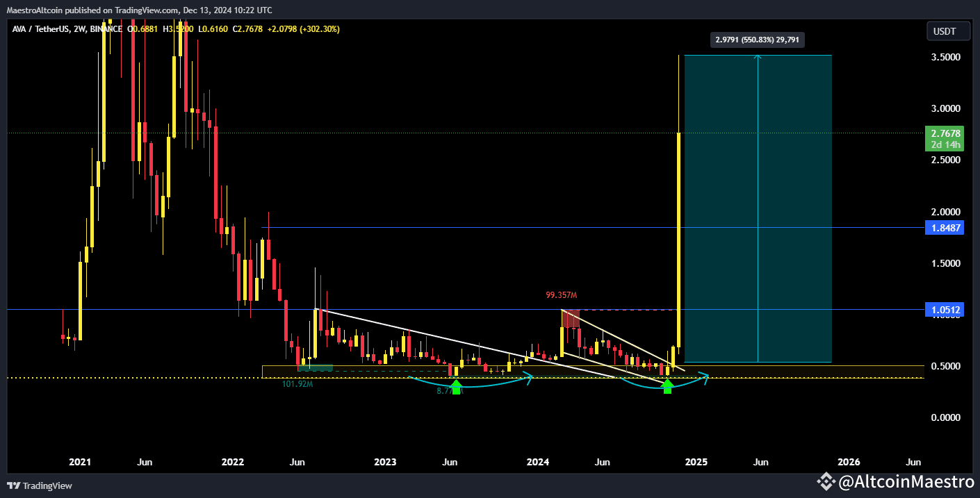Click the 2.0000 price axis label
This screenshot has width=980, height=498.
tap(946, 212)
